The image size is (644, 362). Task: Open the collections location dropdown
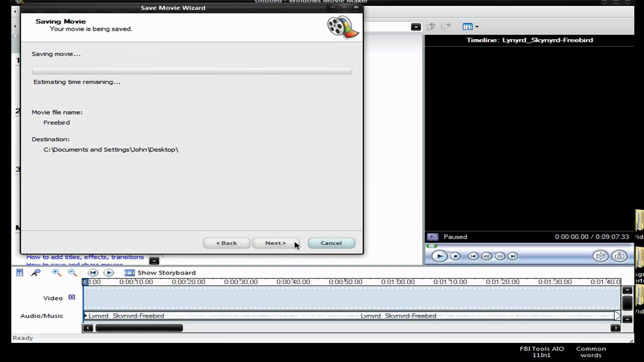coord(416,27)
